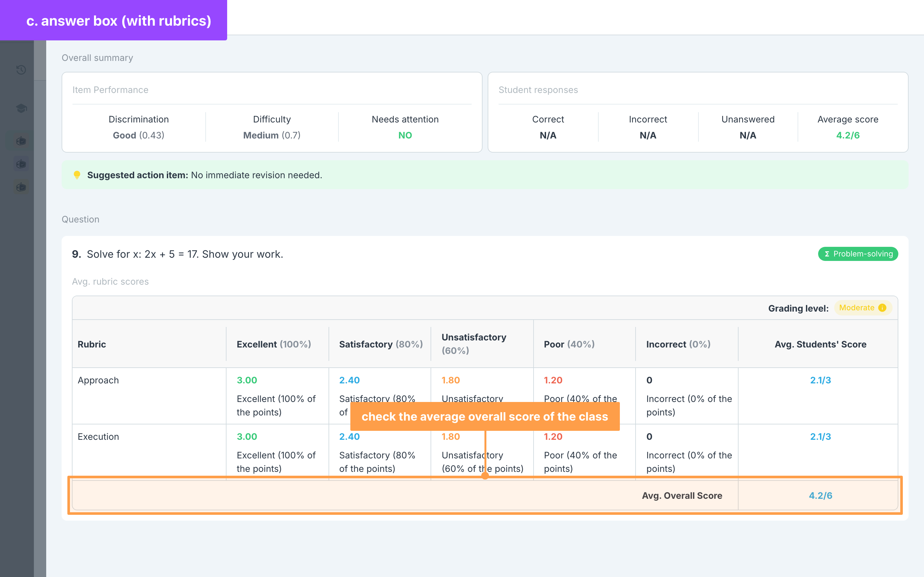
Task: Select the third robot grader icon
Action: tap(21, 187)
